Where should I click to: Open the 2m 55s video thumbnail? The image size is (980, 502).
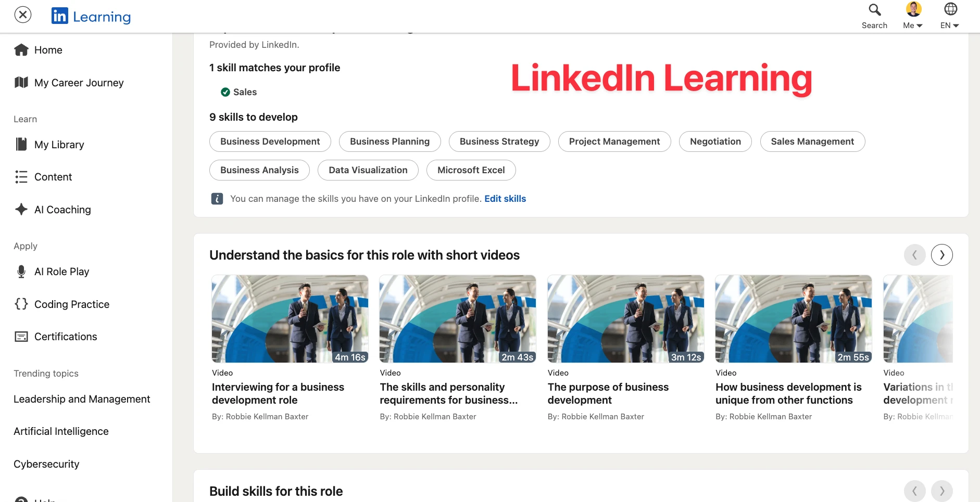pyautogui.click(x=794, y=319)
